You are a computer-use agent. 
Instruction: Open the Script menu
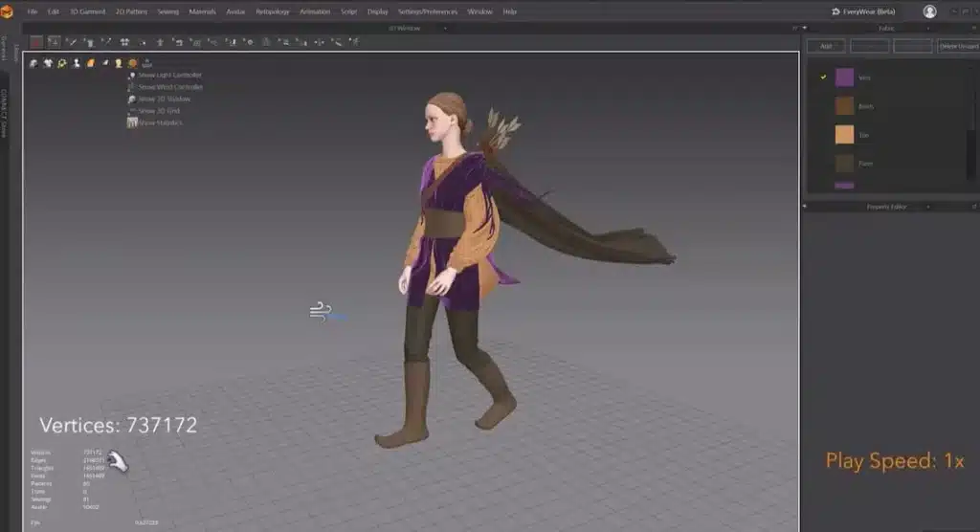[348, 11]
